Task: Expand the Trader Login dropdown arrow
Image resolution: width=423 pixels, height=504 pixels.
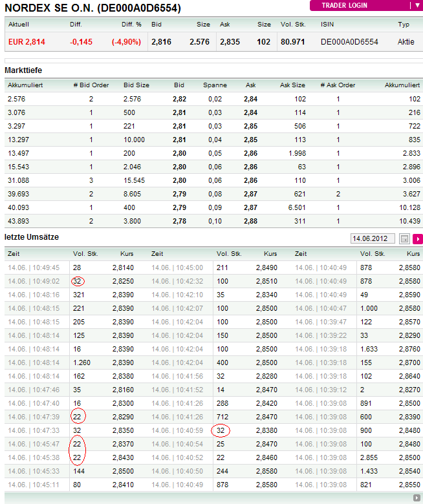Action: point(417,5)
